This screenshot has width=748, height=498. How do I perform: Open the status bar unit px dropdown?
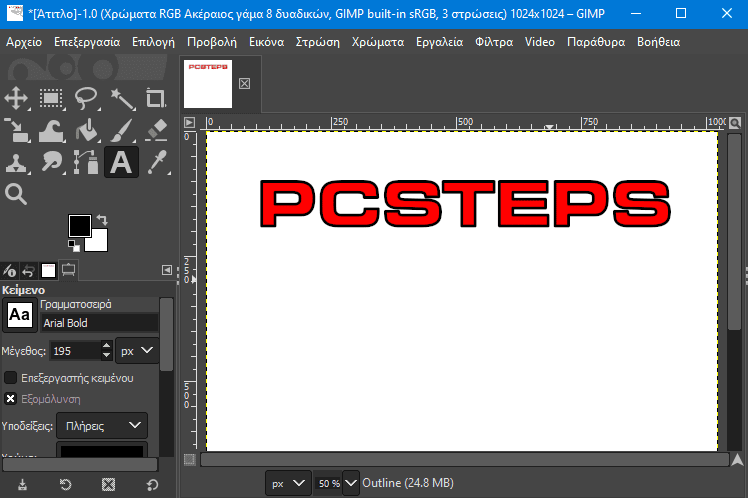(288, 483)
